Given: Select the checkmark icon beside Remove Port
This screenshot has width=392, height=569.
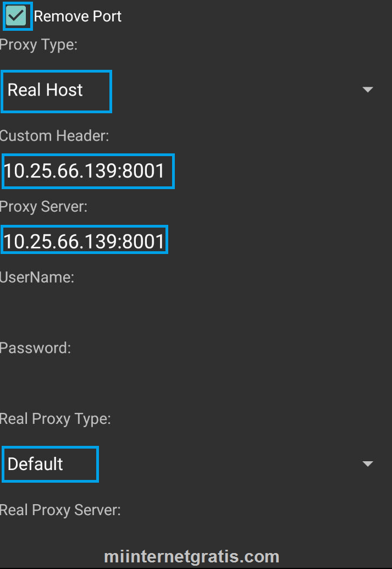Looking at the screenshot, I should 16,16.
